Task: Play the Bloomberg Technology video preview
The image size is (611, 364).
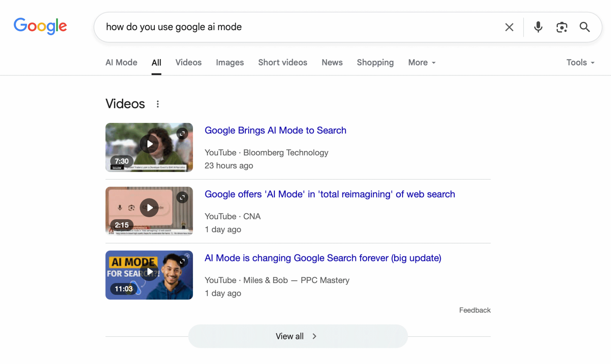Action: tap(149, 144)
